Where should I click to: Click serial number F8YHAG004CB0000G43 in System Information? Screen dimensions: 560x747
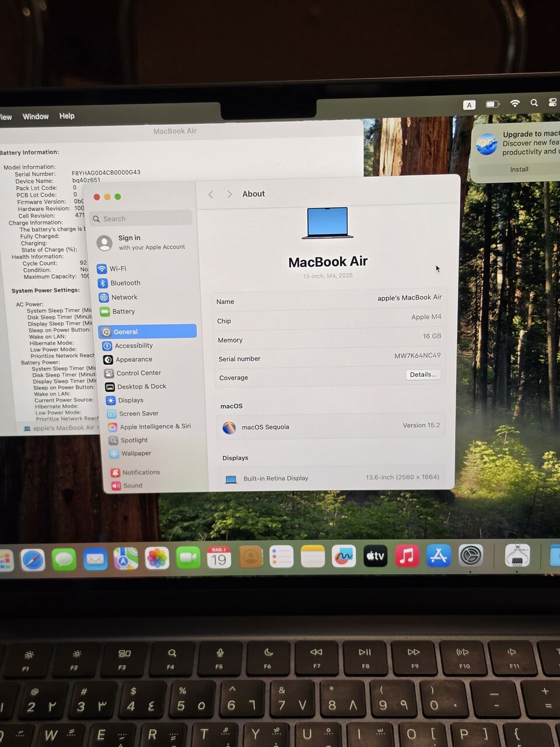point(106,173)
